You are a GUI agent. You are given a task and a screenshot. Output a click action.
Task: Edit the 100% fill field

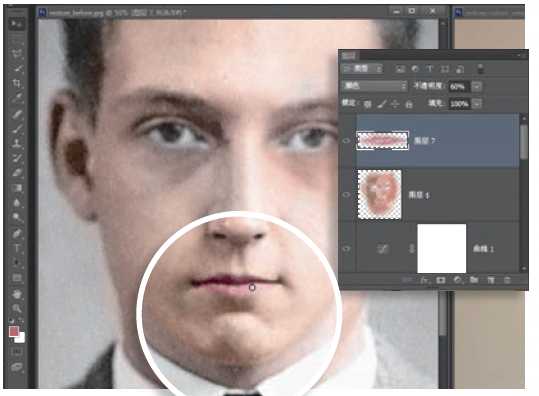click(460, 103)
